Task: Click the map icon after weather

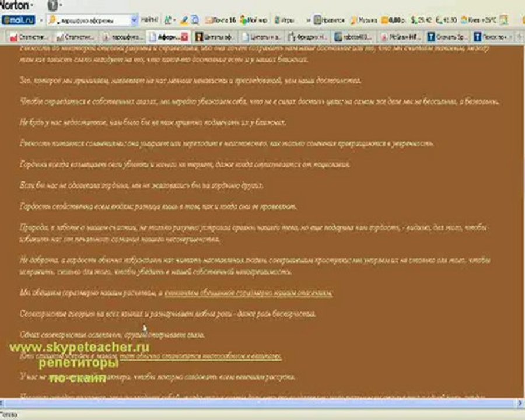Action: [503, 20]
